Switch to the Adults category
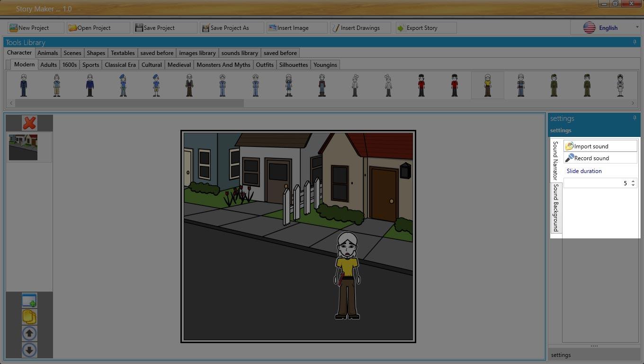This screenshot has height=364, width=644. tap(49, 65)
